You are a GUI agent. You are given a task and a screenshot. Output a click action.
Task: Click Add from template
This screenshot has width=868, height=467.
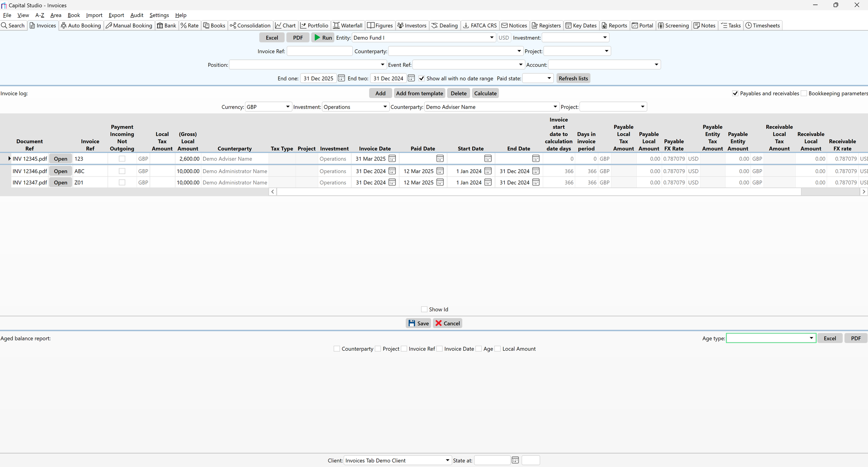tap(419, 93)
